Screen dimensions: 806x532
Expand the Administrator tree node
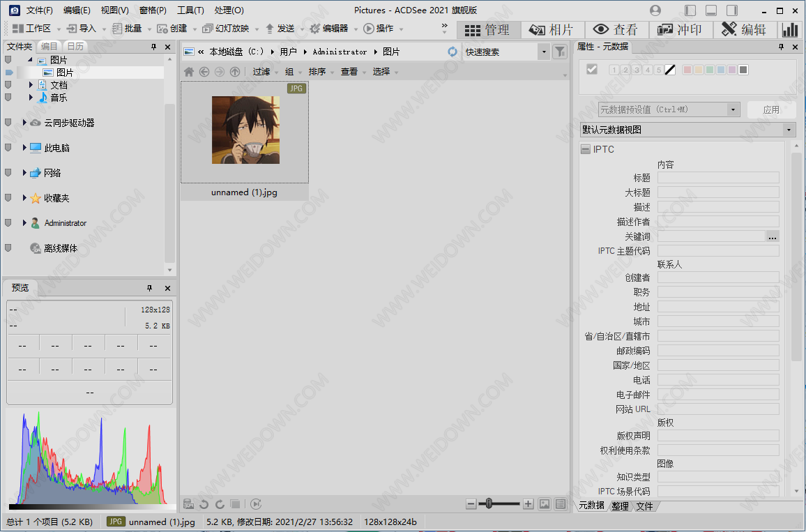click(x=24, y=222)
